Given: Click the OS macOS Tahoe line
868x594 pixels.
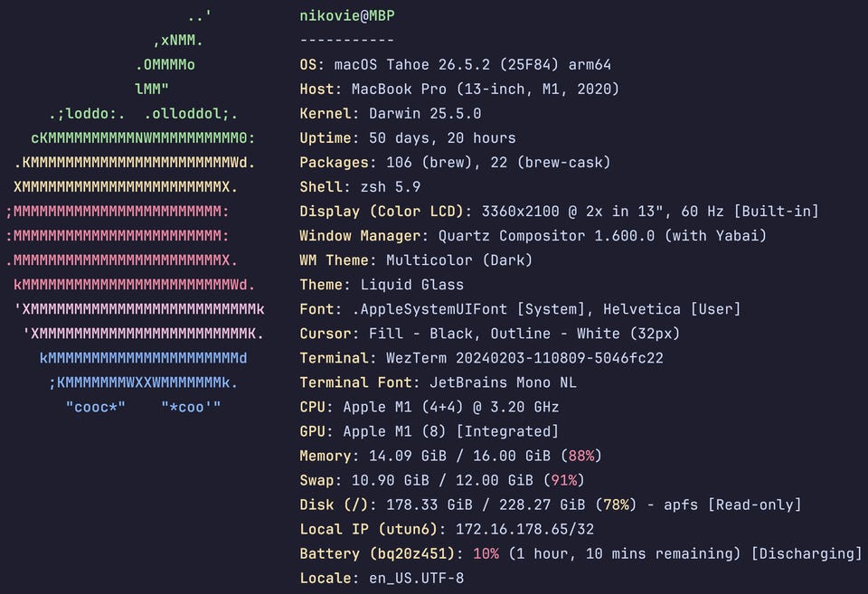Looking at the screenshot, I should 455,65.
